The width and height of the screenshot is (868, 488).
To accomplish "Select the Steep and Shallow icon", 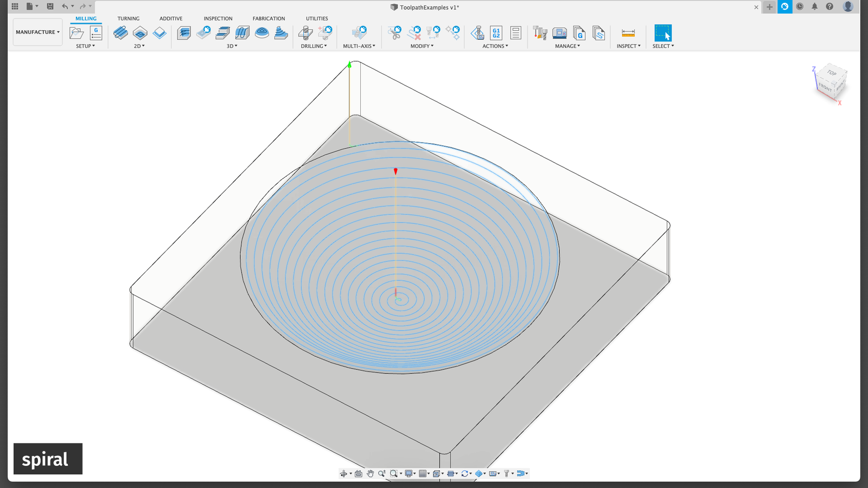I will coord(223,33).
